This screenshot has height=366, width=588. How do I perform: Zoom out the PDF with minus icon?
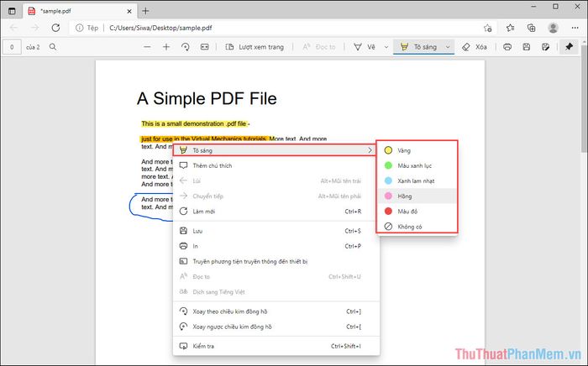(147, 47)
